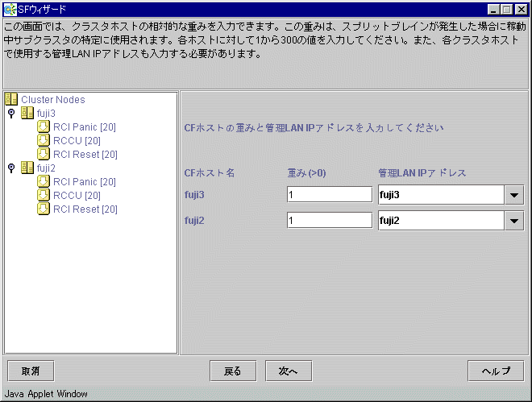This screenshot has height=402, width=532.
Task: Click the fuji2 host name label in form
Action: (x=194, y=221)
